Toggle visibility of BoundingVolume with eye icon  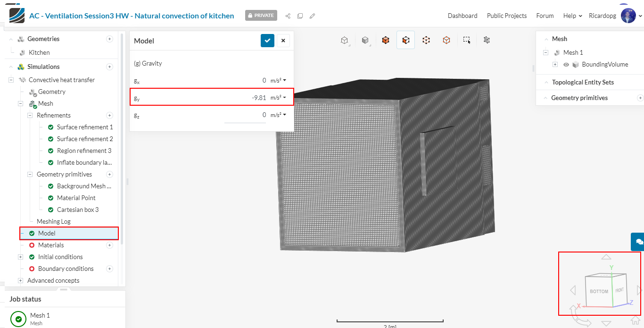pyautogui.click(x=566, y=65)
